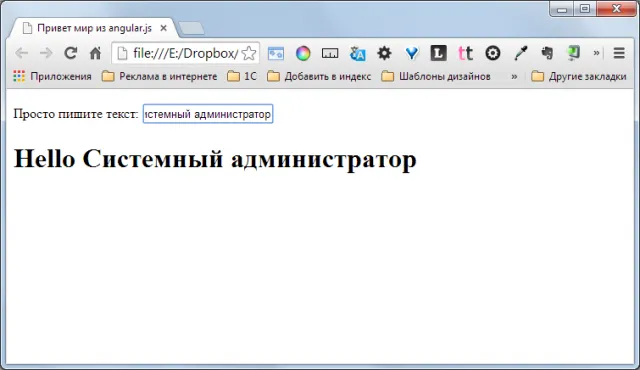Click the black square L extension icon
This screenshot has height=370, width=640.
(438, 53)
